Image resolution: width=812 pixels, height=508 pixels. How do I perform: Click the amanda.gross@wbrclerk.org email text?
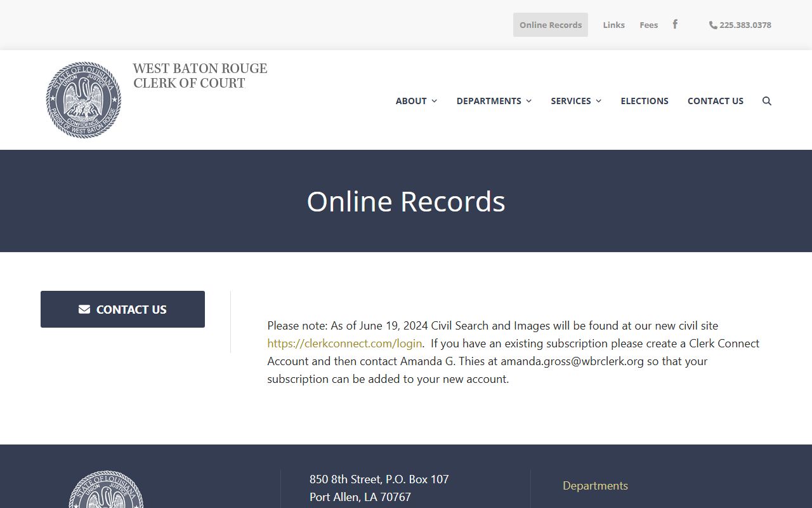(x=572, y=361)
